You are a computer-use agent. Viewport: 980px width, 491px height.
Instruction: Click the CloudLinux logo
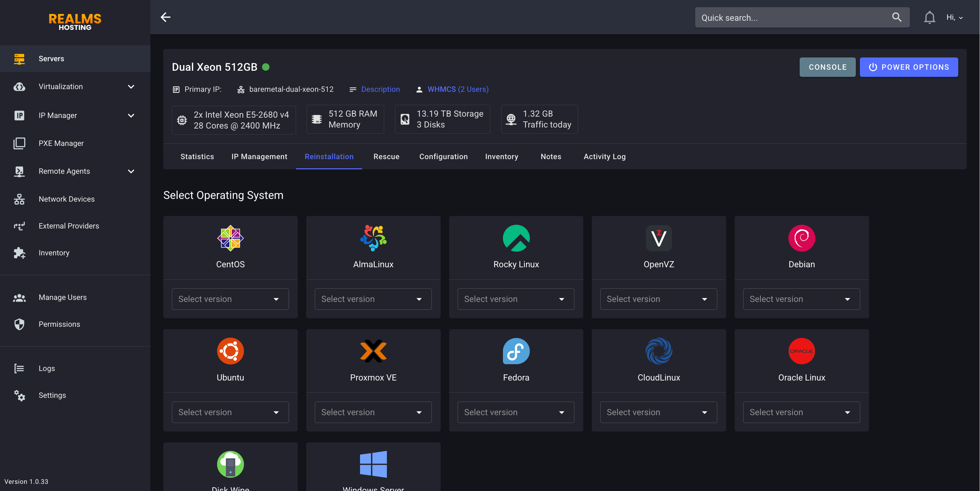pyautogui.click(x=658, y=351)
